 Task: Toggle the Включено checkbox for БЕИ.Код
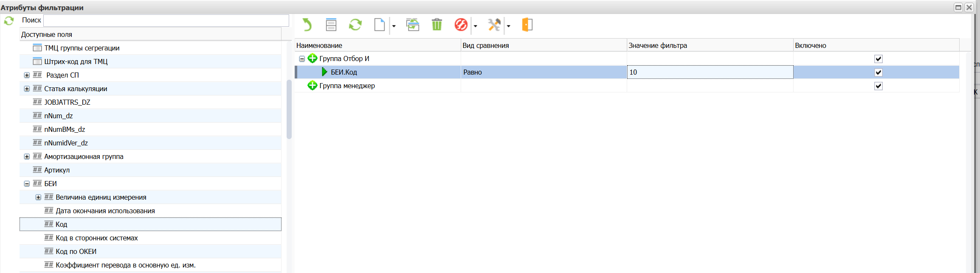pyautogui.click(x=878, y=72)
